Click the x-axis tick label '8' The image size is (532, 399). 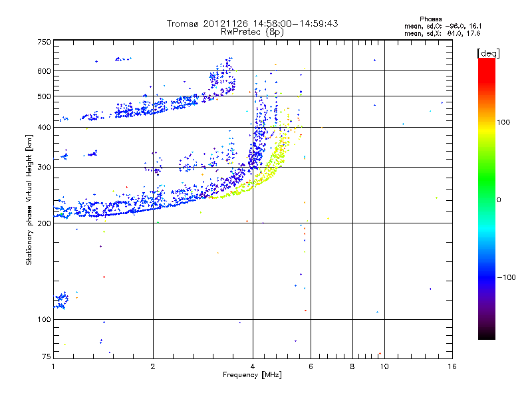[352, 366]
